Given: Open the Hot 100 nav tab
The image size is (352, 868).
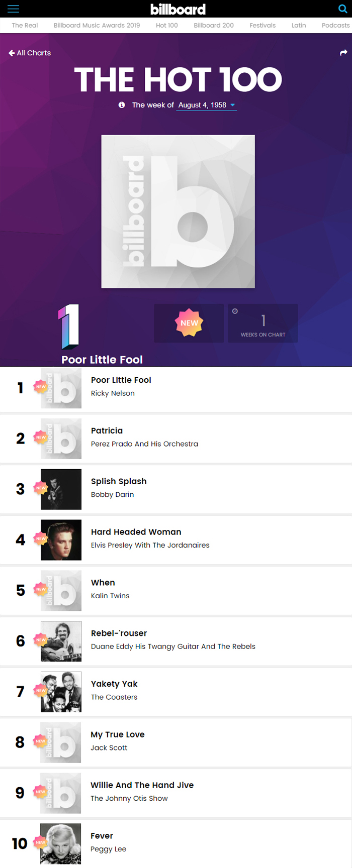Looking at the screenshot, I should pyautogui.click(x=167, y=25).
